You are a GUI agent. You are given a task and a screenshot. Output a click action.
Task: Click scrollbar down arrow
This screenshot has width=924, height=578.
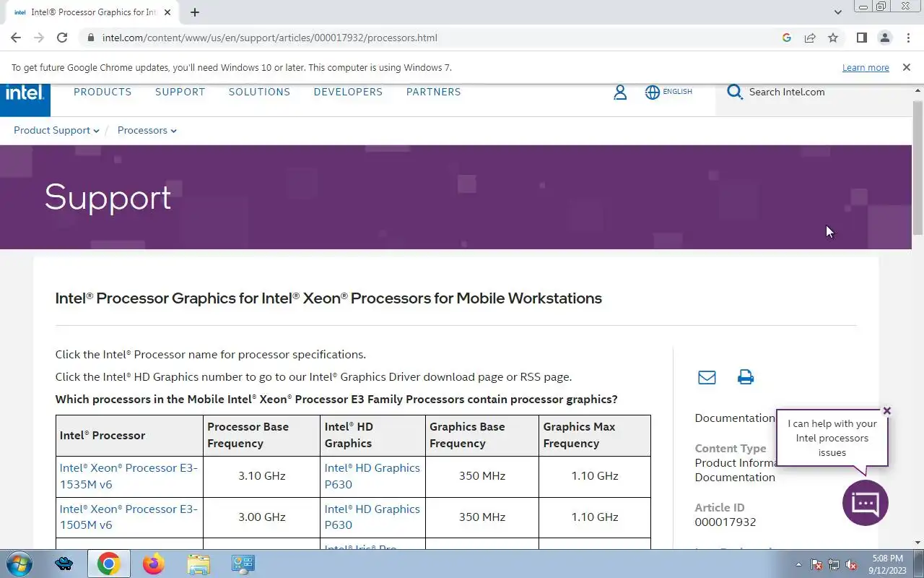pyautogui.click(x=918, y=543)
